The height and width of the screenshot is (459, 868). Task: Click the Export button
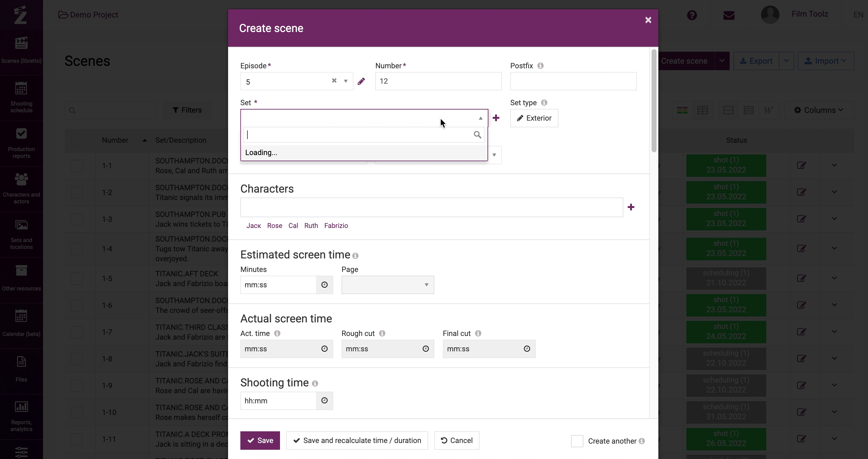pos(756,61)
